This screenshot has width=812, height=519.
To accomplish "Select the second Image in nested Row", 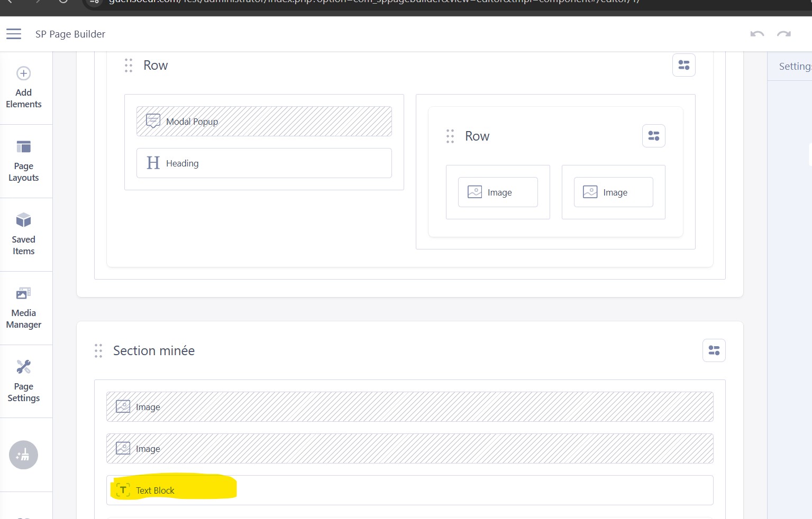I will coord(613,192).
